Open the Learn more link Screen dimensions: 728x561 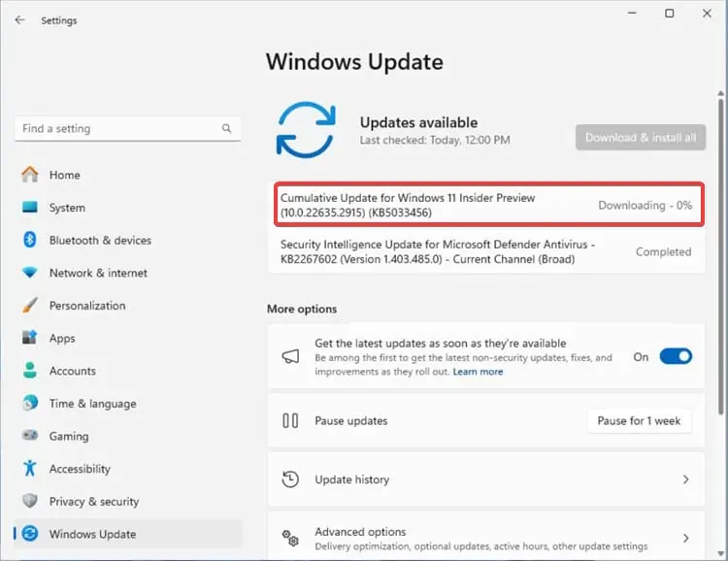pos(478,372)
